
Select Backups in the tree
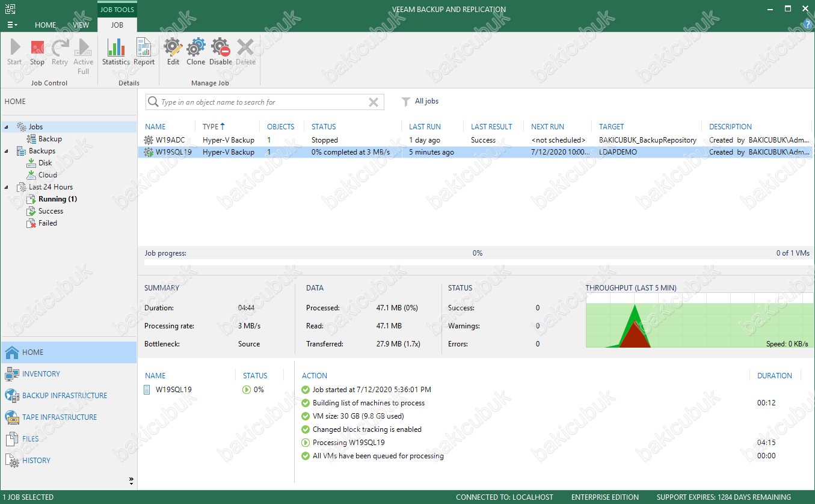(42, 151)
